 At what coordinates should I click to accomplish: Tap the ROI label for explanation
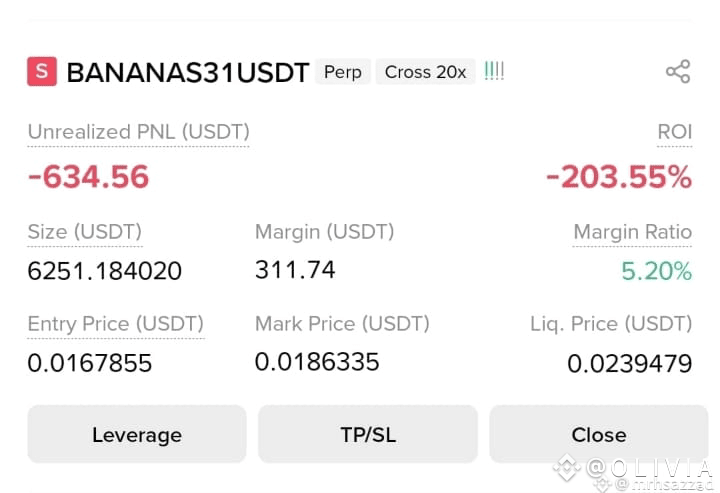pyautogui.click(x=675, y=132)
